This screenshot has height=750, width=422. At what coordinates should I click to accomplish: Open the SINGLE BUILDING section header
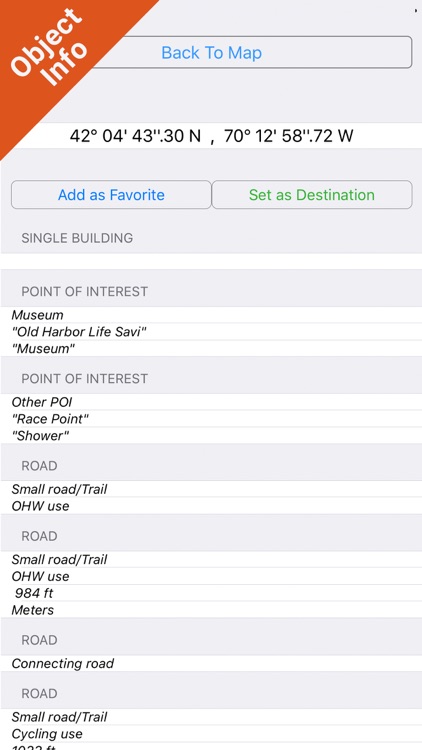(211, 238)
